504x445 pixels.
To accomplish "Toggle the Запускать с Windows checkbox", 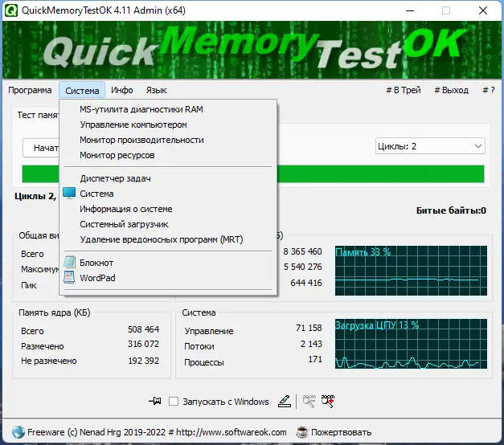I will [174, 402].
